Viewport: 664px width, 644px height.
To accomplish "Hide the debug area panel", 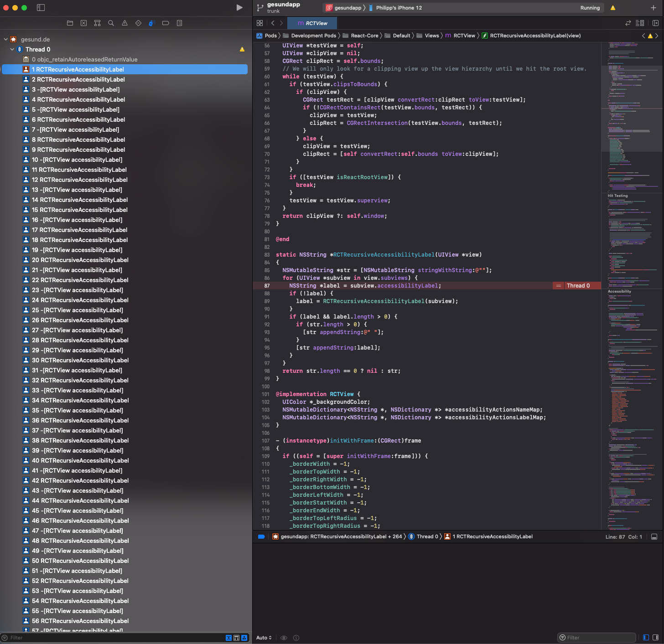I will 654,537.
